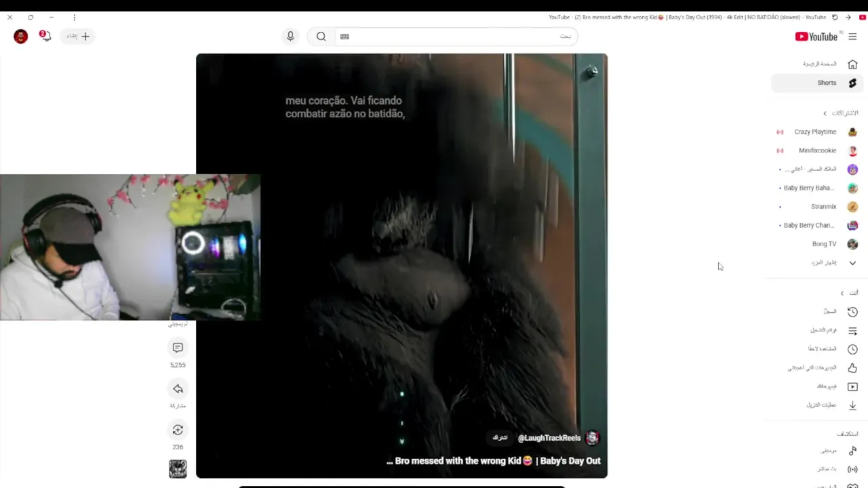Start voice search with microphone icon

(x=290, y=37)
